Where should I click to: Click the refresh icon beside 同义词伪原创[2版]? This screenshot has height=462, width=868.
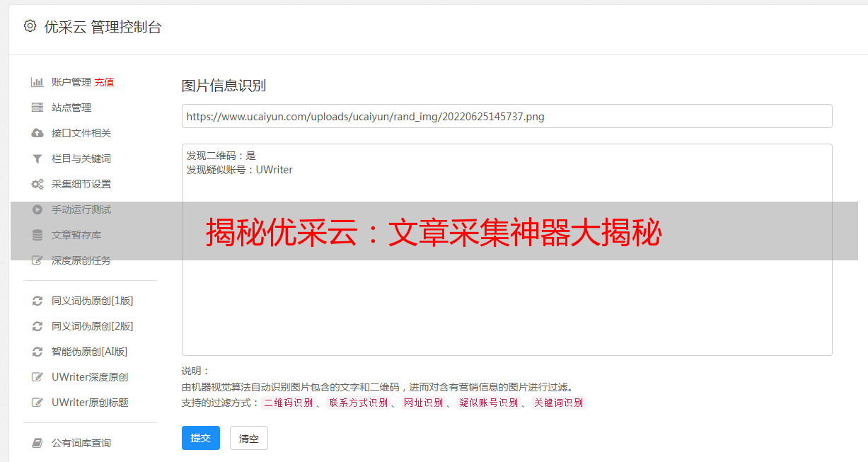click(x=37, y=326)
